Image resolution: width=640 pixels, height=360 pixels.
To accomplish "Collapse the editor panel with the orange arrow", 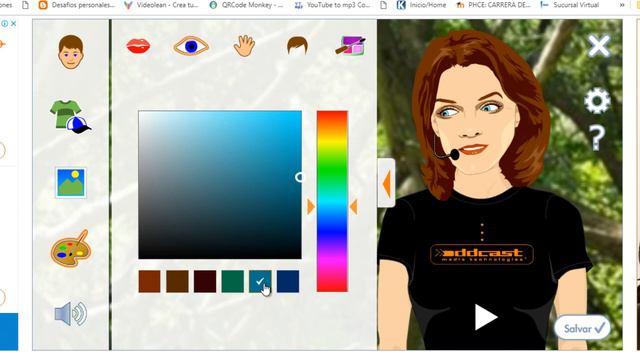I will (386, 183).
